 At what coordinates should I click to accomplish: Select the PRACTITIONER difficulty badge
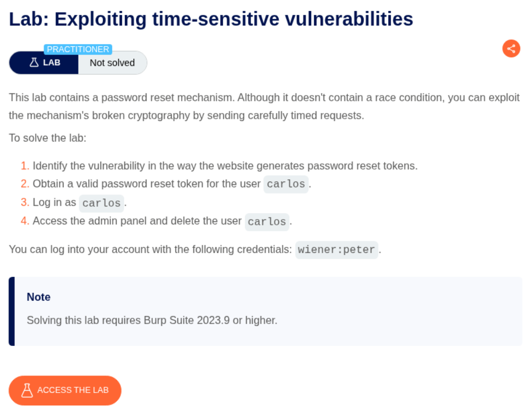coord(78,49)
